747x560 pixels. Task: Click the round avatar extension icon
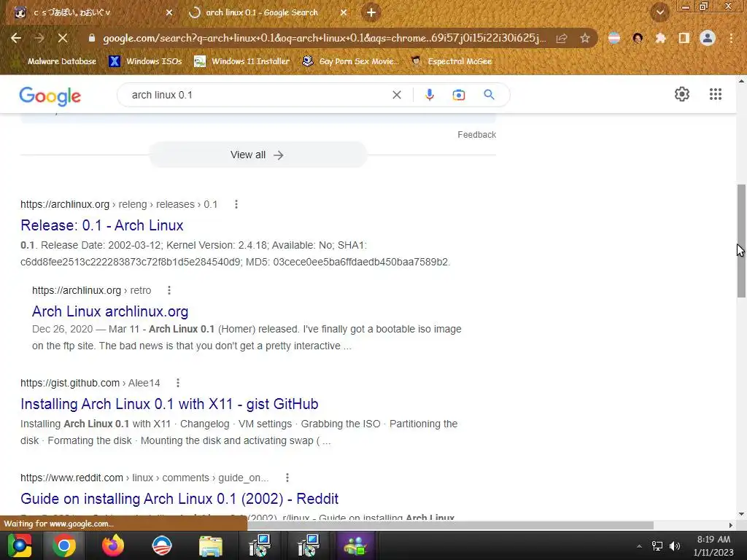[x=638, y=38]
